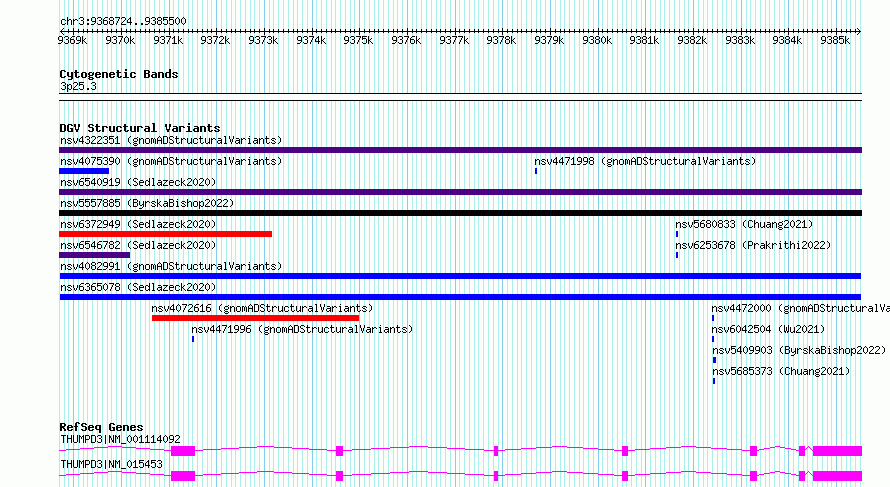Screen dimensions: 890x487
Task: Open the nsv6372949 Sedlazeck2020 label
Action: pyautogui.click(x=138, y=224)
